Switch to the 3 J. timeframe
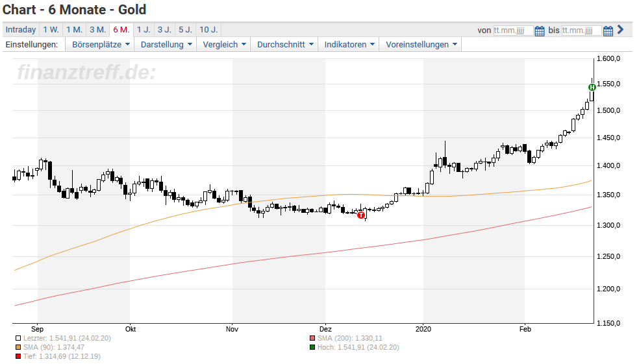The height and width of the screenshot is (364, 639). coord(164,30)
